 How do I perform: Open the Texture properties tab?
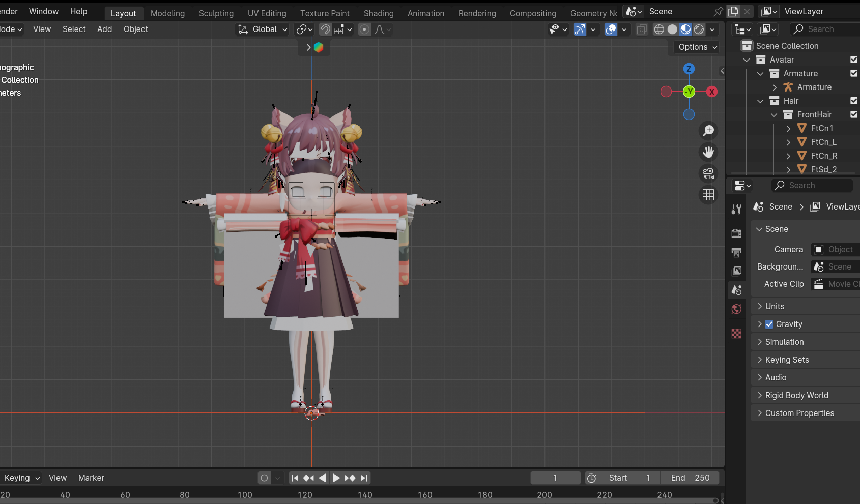(736, 333)
